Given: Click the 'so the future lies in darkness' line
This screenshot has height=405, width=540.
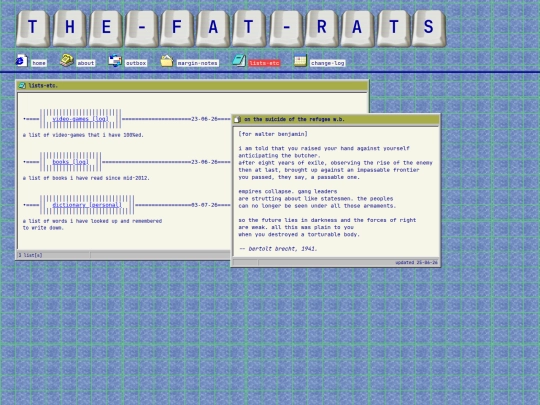Looking at the screenshot, I should (x=327, y=220).
